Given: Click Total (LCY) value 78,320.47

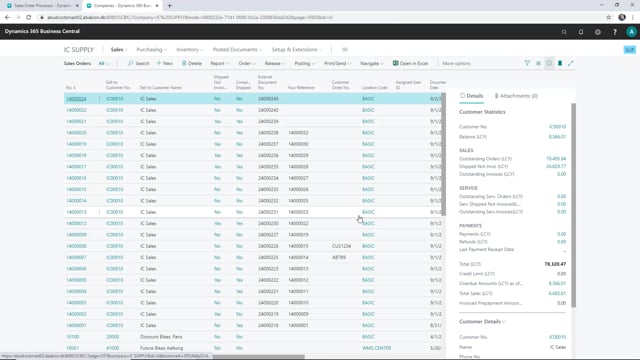Looking at the screenshot, I should pos(555,264).
